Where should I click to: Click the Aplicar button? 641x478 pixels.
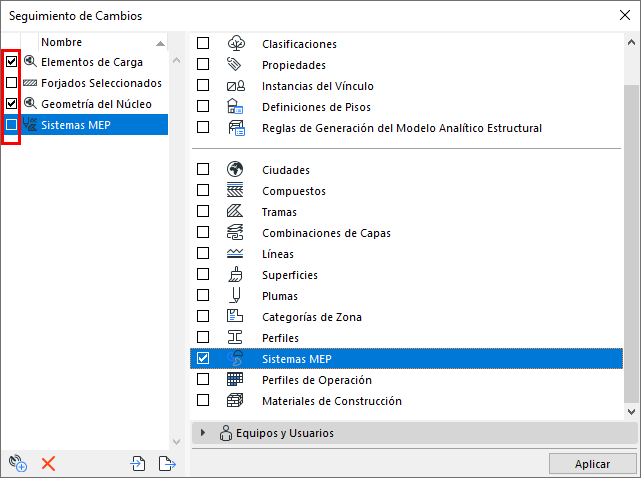[592, 464]
